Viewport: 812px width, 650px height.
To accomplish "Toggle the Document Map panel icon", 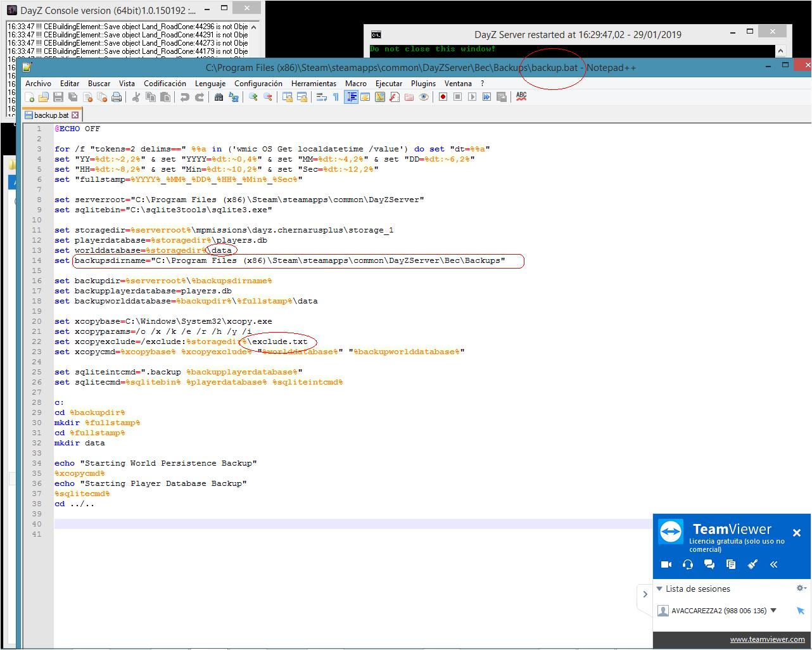I will click(x=380, y=97).
